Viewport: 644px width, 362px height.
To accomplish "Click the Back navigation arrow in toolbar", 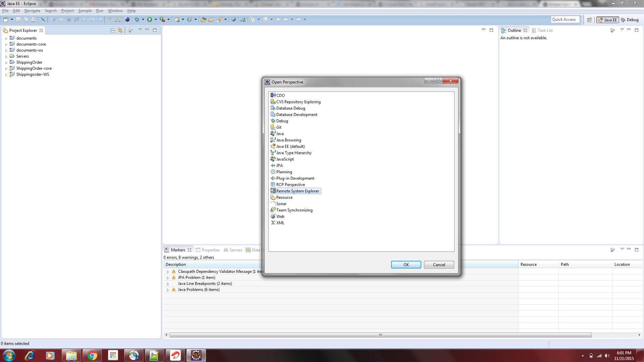I will click(286, 19).
